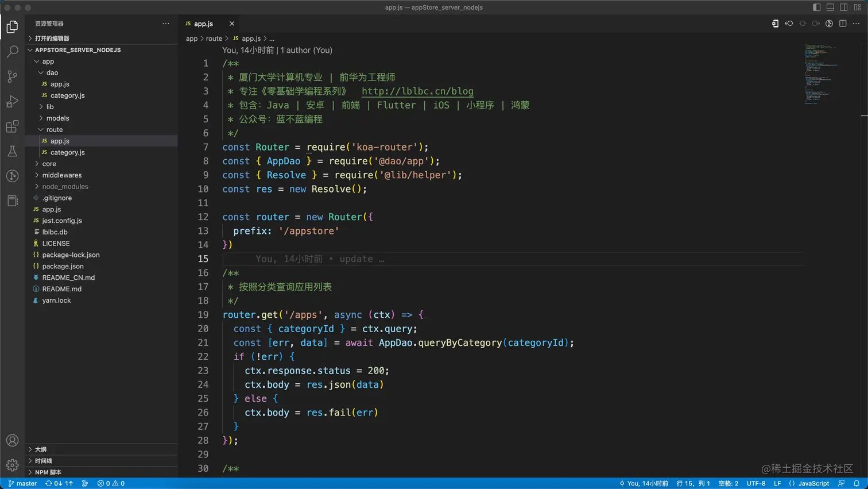Open package-lock.json in explorer
This screenshot has height=489, width=868.
pyautogui.click(x=102, y=255)
